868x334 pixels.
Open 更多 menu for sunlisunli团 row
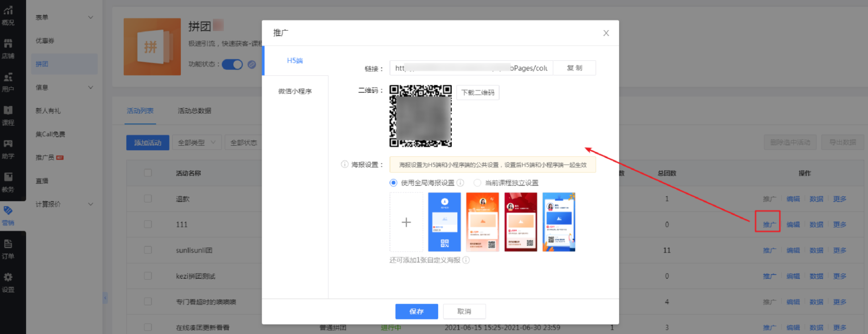tap(840, 250)
